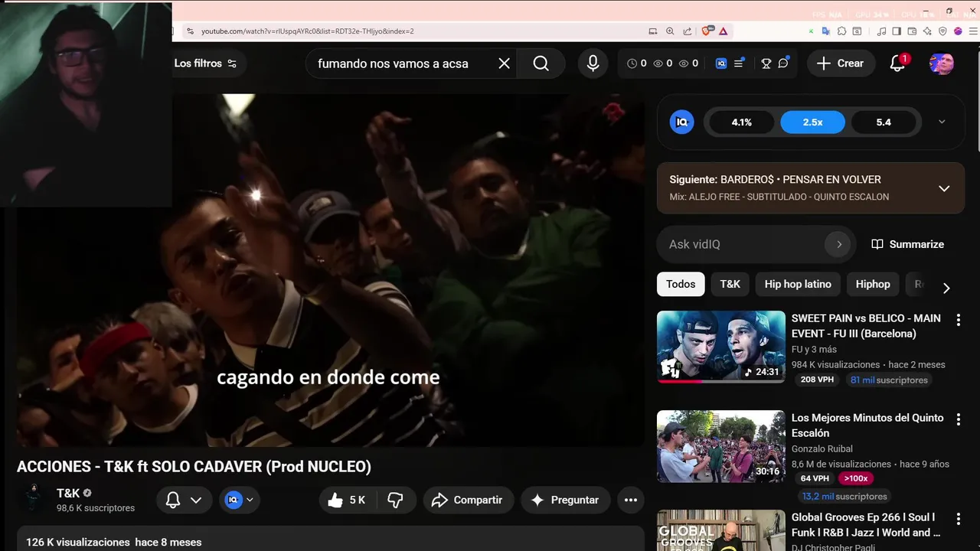Click the Summarize button
Image resolution: width=980 pixels, height=551 pixels.
[908, 244]
